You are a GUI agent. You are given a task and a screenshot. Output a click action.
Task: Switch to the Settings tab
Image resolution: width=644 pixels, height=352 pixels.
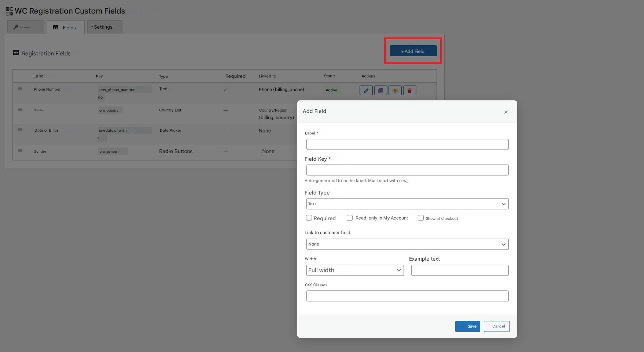(104, 27)
